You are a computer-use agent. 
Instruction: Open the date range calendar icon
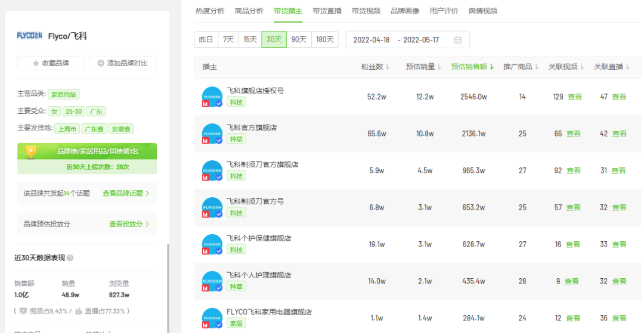[457, 40]
